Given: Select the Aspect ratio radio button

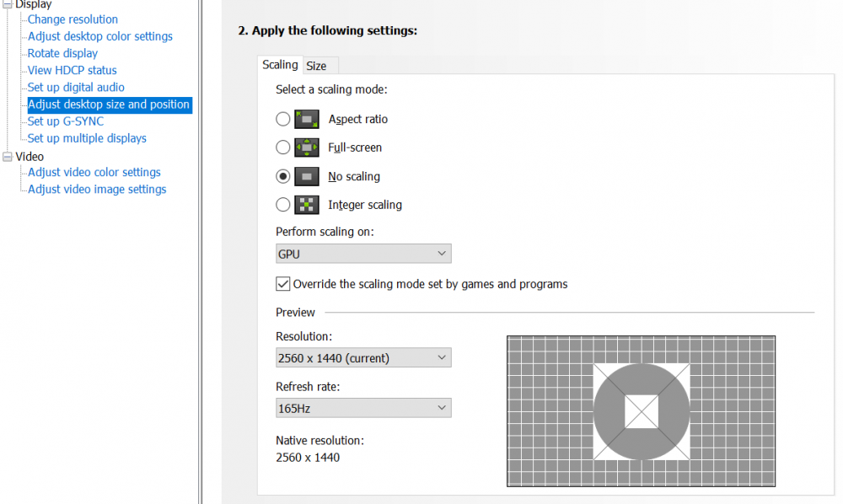Looking at the screenshot, I should pyautogui.click(x=283, y=119).
